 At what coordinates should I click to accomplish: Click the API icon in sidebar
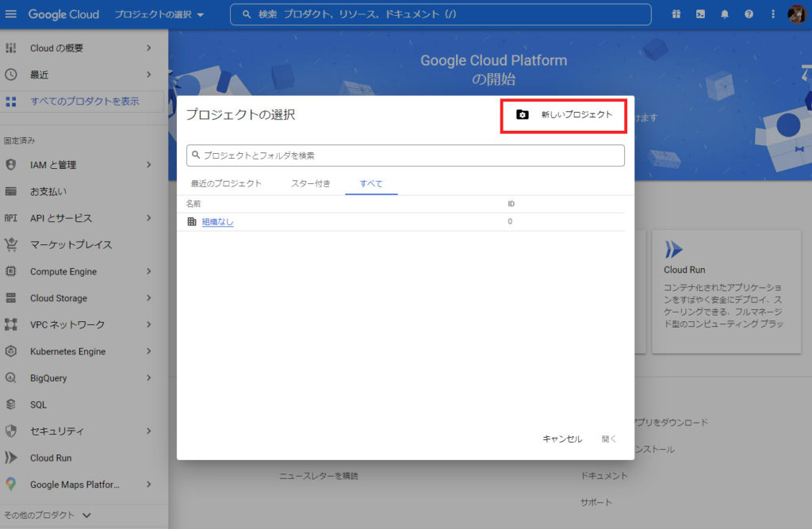11,218
